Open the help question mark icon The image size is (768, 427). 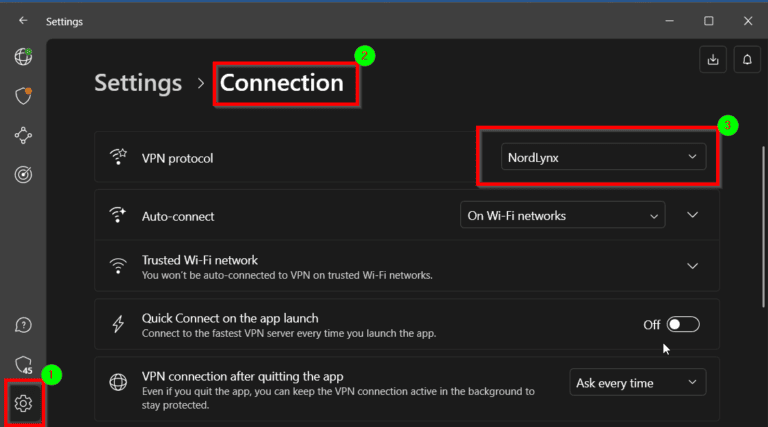[x=23, y=325]
